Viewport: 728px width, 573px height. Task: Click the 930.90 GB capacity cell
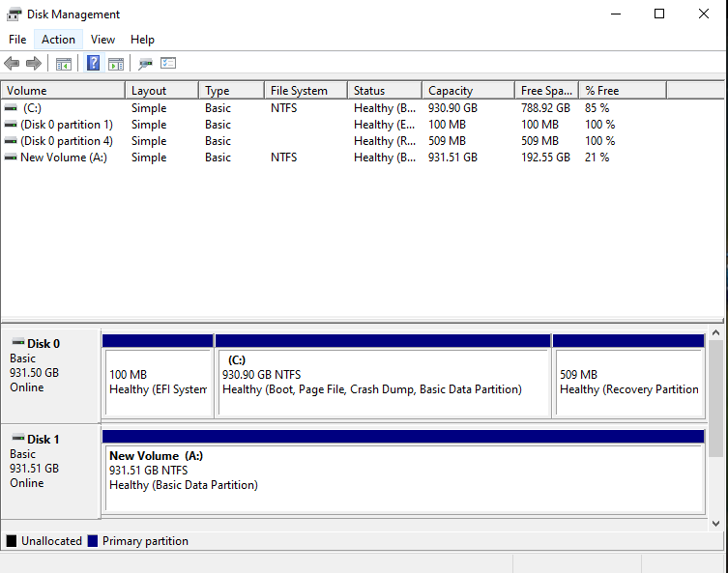[x=452, y=107]
